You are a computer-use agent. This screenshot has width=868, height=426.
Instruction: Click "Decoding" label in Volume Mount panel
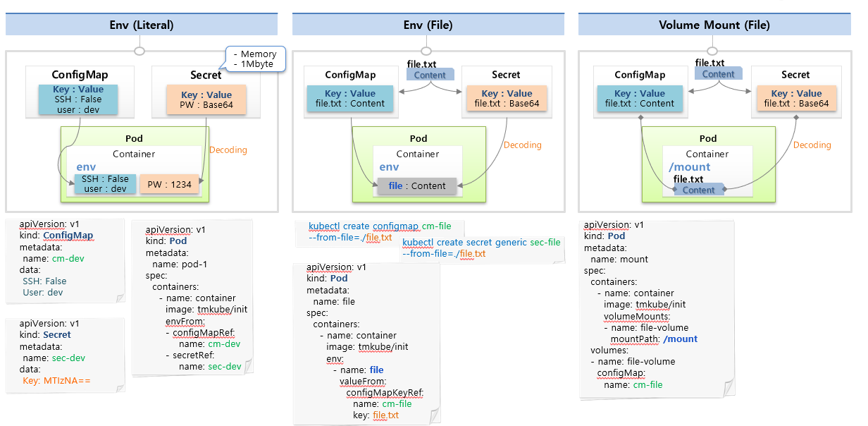point(812,145)
